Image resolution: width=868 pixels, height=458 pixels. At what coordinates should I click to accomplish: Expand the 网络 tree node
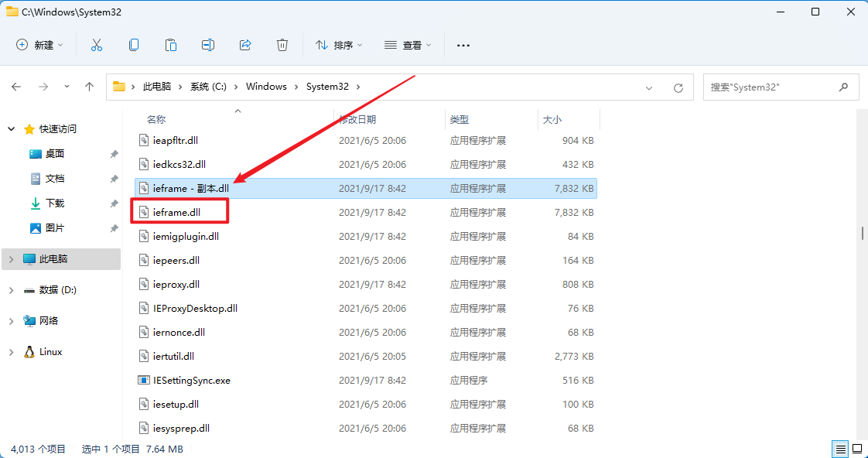pyautogui.click(x=11, y=320)
